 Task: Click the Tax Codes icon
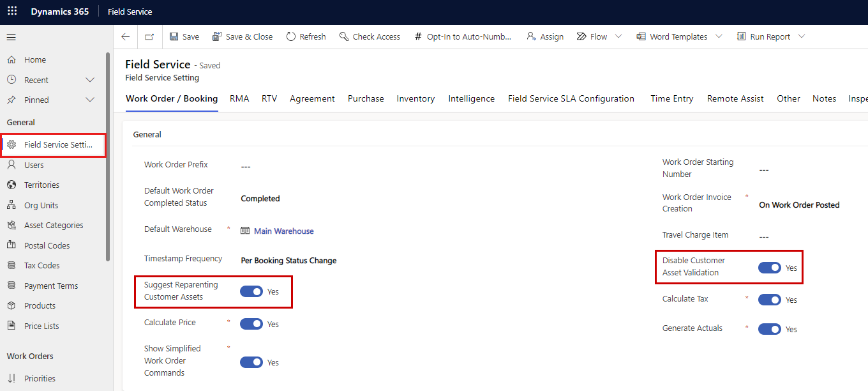coord(11,265)
